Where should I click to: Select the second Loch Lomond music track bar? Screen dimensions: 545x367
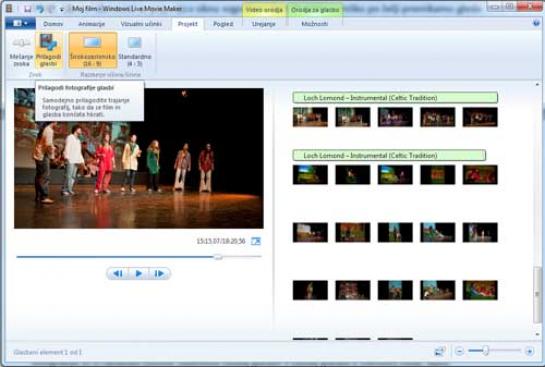(x=389, y=155)
